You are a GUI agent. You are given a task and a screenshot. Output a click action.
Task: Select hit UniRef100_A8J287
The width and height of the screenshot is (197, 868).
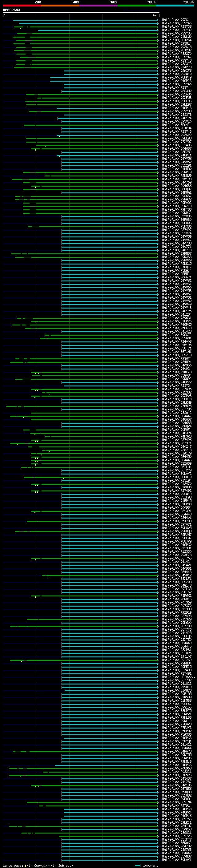click(176, 50)
